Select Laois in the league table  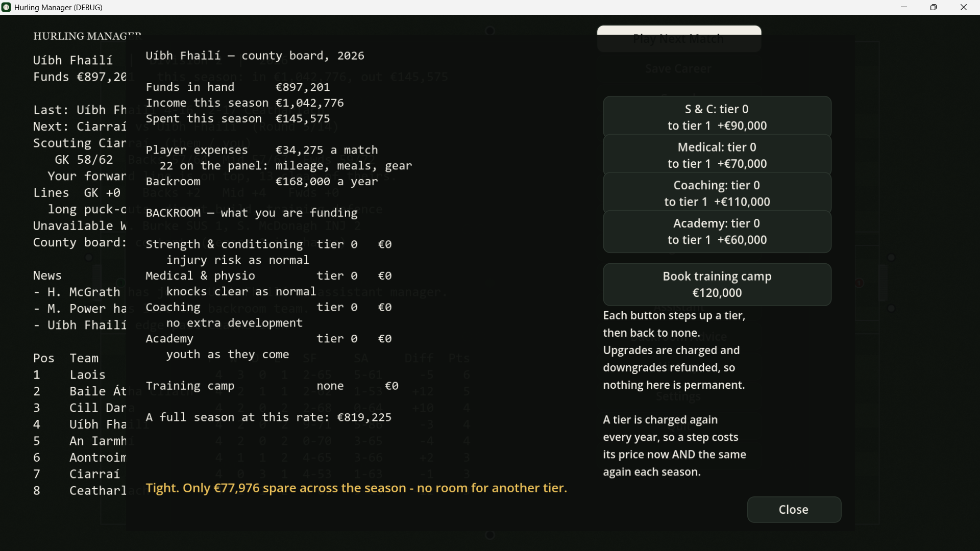pos(87,374)
